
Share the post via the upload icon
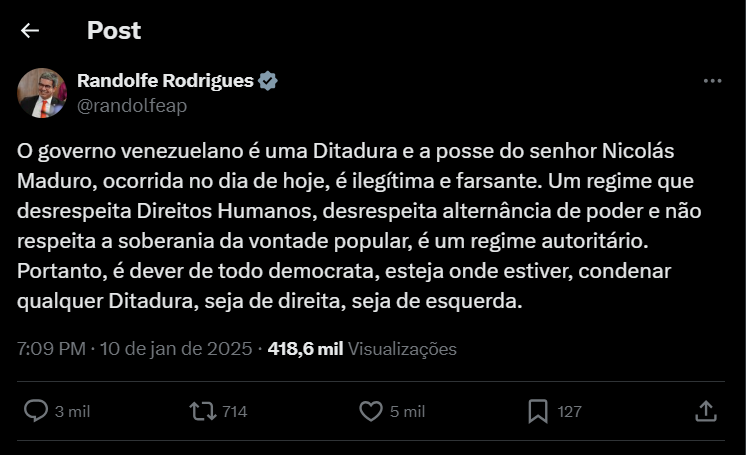click(x=705, y=411)
